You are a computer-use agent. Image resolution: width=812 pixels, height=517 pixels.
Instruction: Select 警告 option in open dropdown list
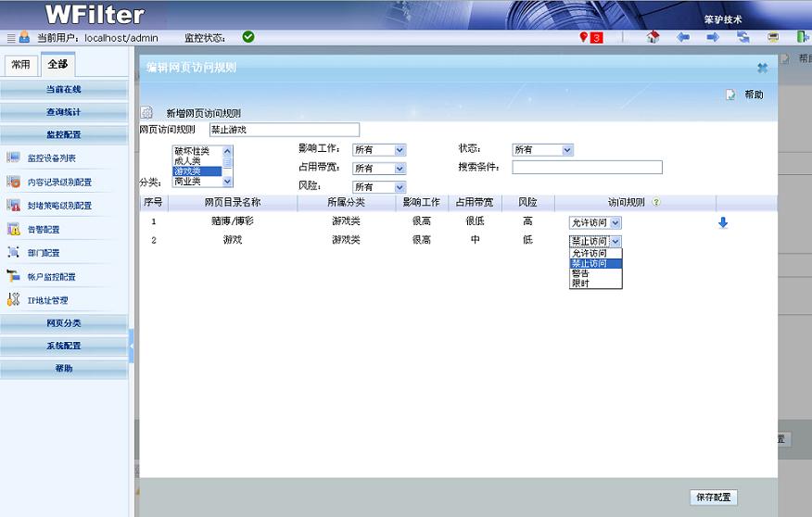pos(580,273)
